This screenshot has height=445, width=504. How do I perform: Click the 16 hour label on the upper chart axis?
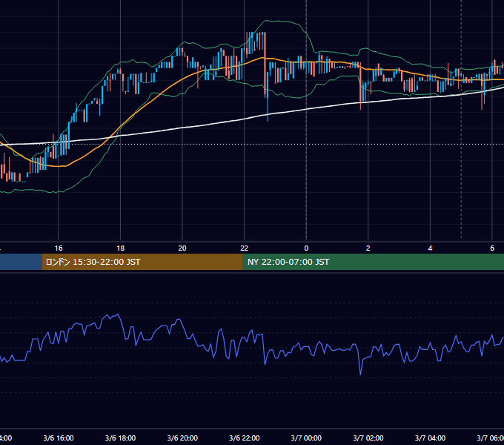tap(59, 248)
